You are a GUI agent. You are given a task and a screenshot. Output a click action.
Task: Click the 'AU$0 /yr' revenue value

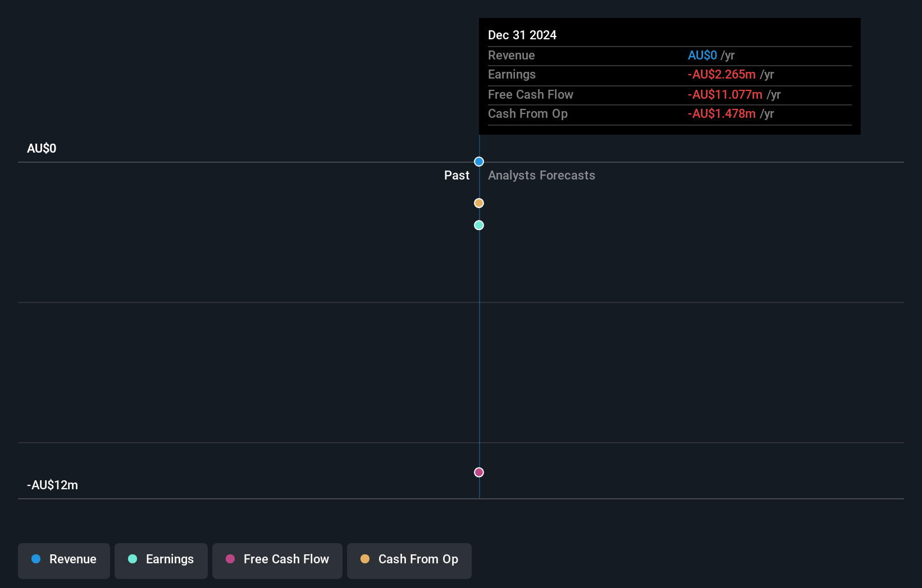click(x=711, y=55)
